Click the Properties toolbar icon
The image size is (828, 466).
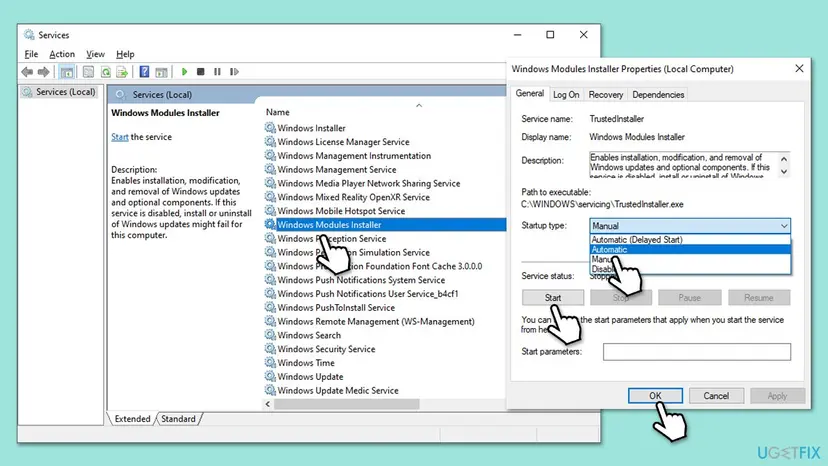click(x=88, y=71)
